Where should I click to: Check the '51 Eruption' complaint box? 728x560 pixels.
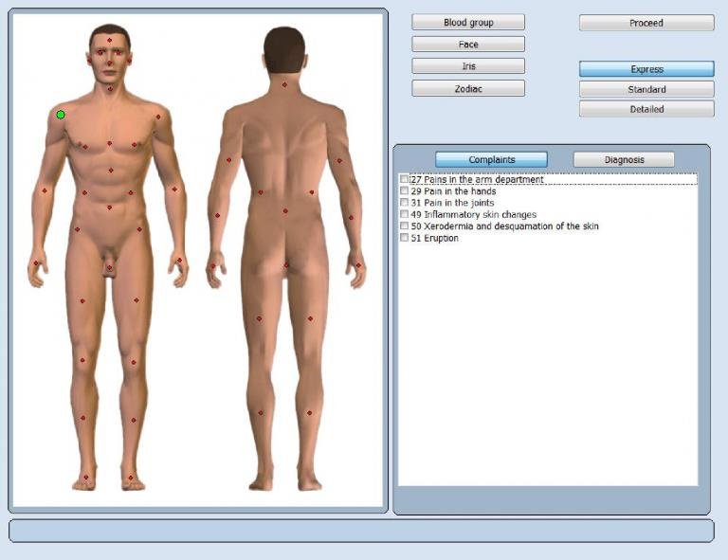pos(405,239)
